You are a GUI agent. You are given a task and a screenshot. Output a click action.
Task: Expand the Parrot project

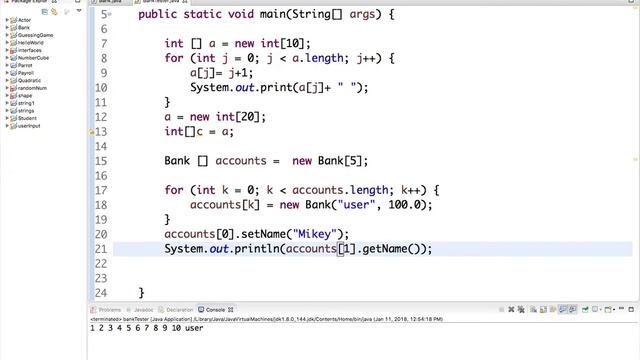[x=7, y=65]
